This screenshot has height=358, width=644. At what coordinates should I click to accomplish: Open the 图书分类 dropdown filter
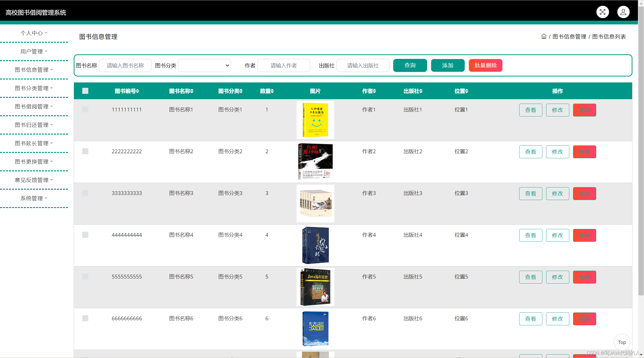204,65
